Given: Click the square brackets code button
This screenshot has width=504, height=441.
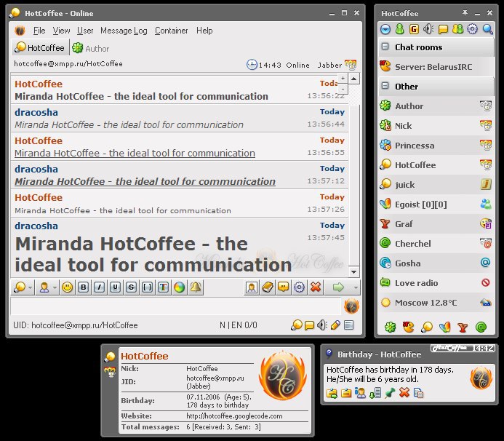Looking at the screenshot, I should coord(147,287).
